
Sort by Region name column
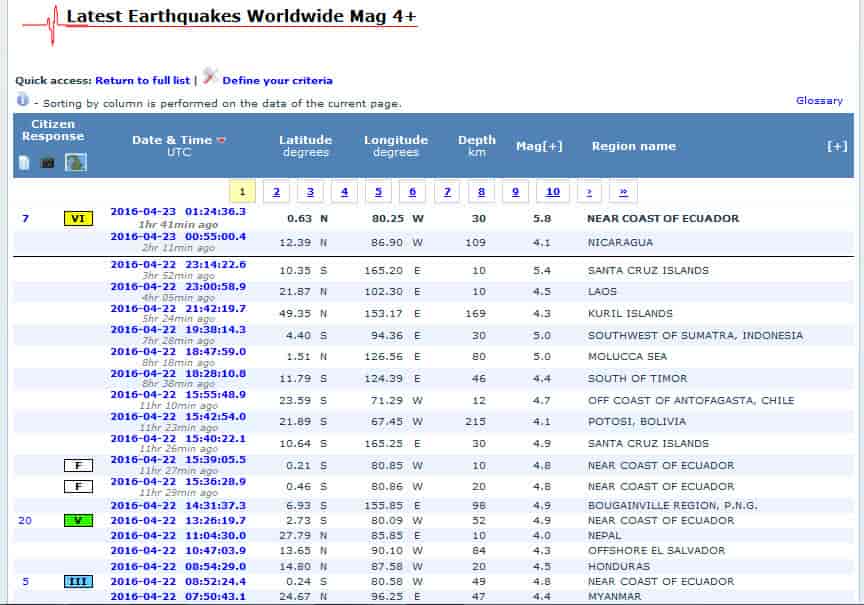634,146
